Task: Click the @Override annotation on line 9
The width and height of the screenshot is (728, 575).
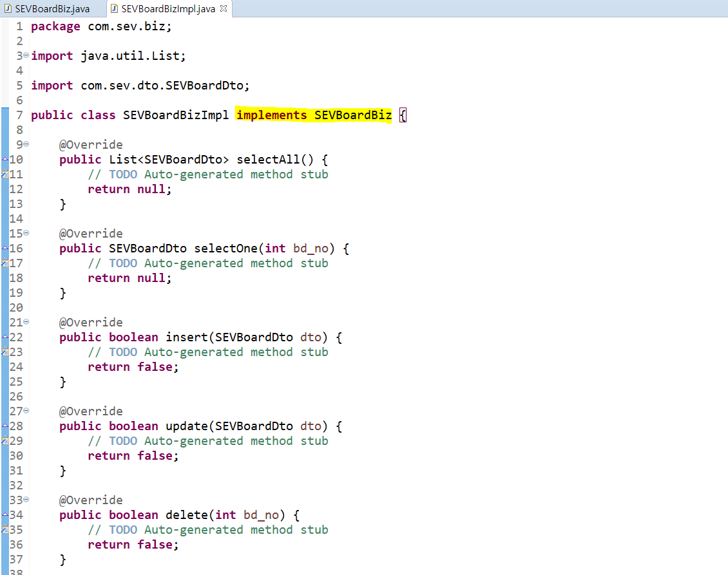Action: coord(91,145)
